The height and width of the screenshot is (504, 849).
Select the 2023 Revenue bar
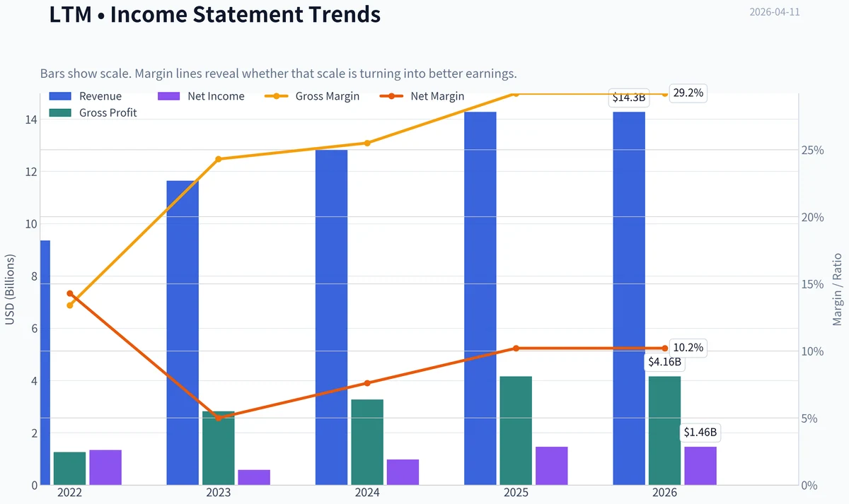(183, 333)
